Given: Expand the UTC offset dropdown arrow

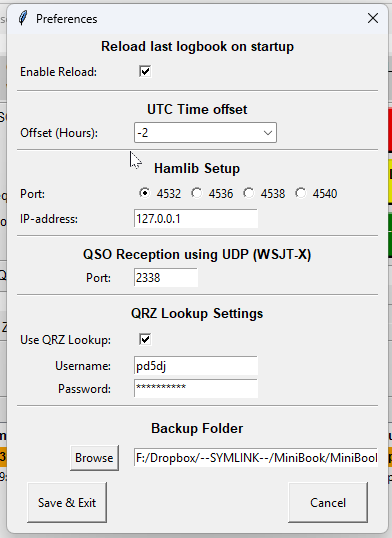Looking at the screenshot, I should tap(268, 133).
